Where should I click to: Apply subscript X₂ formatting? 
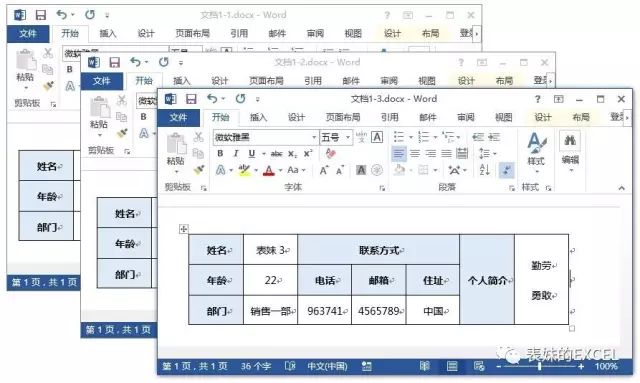[x=292, y=154]
